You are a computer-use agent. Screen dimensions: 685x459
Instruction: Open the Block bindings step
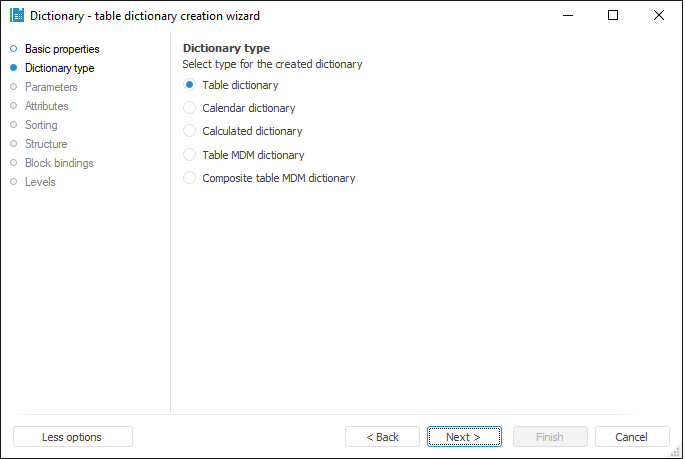pos(59,163)
